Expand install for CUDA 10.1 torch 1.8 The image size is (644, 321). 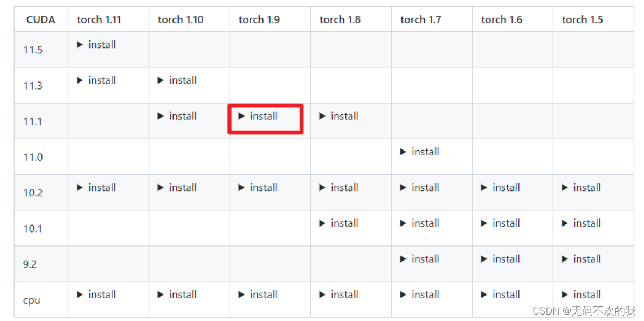(x=339, y=223)
